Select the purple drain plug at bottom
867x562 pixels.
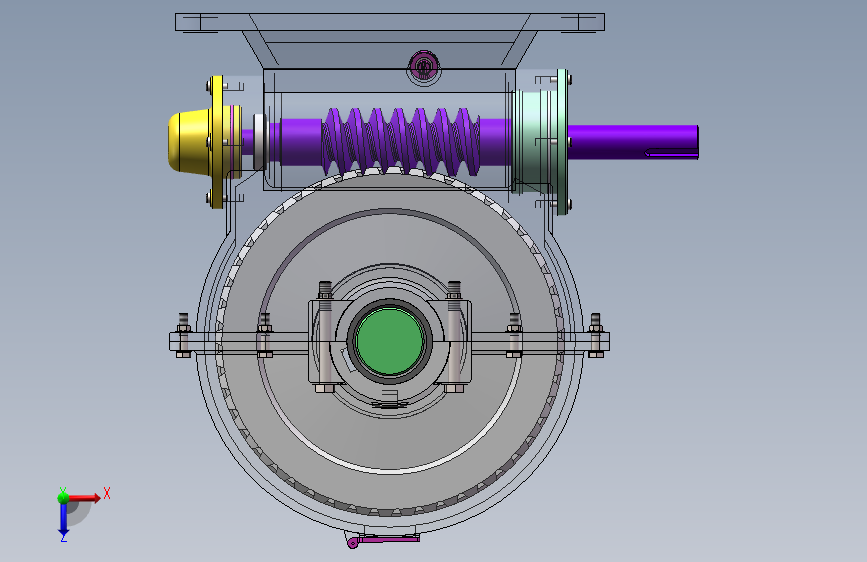coord(382,539)
